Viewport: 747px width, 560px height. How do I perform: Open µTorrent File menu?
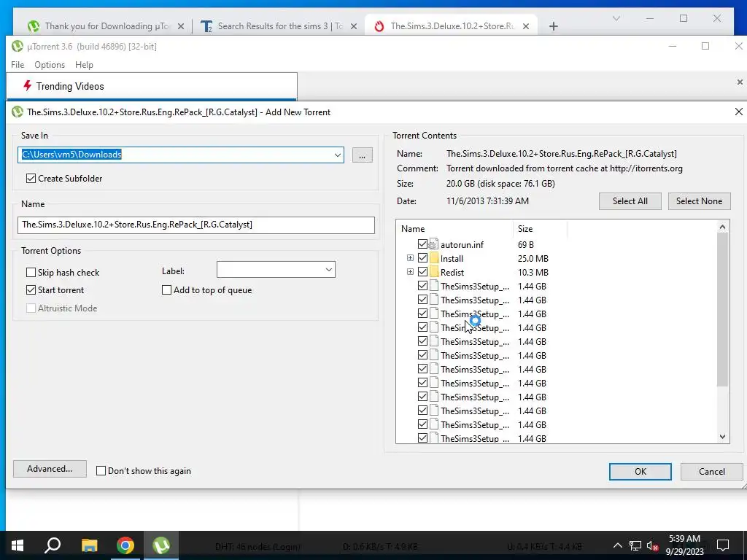(x=18, y=65)
